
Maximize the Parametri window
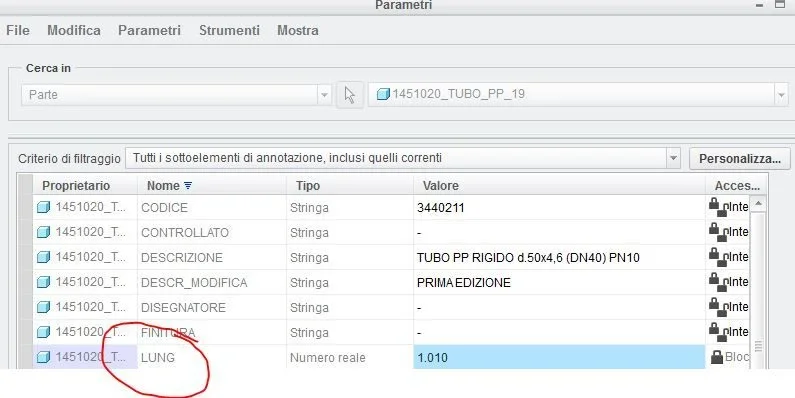(780, 5)
